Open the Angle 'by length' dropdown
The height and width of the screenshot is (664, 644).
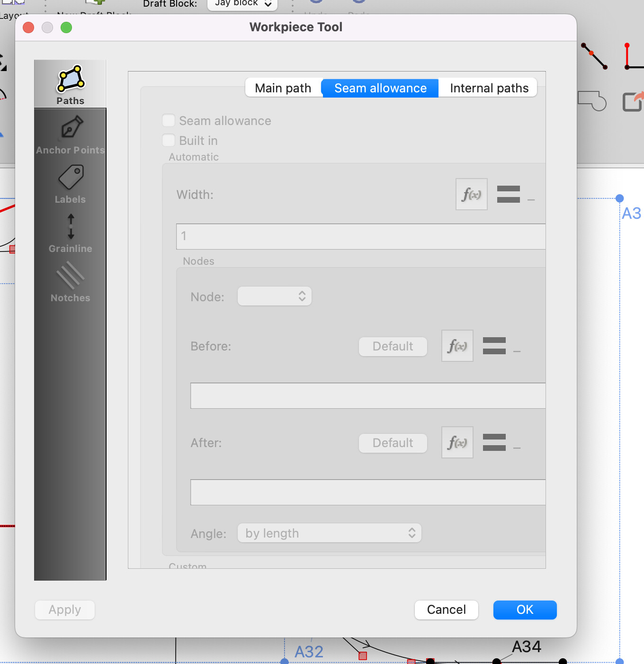(x=329, y=533)
